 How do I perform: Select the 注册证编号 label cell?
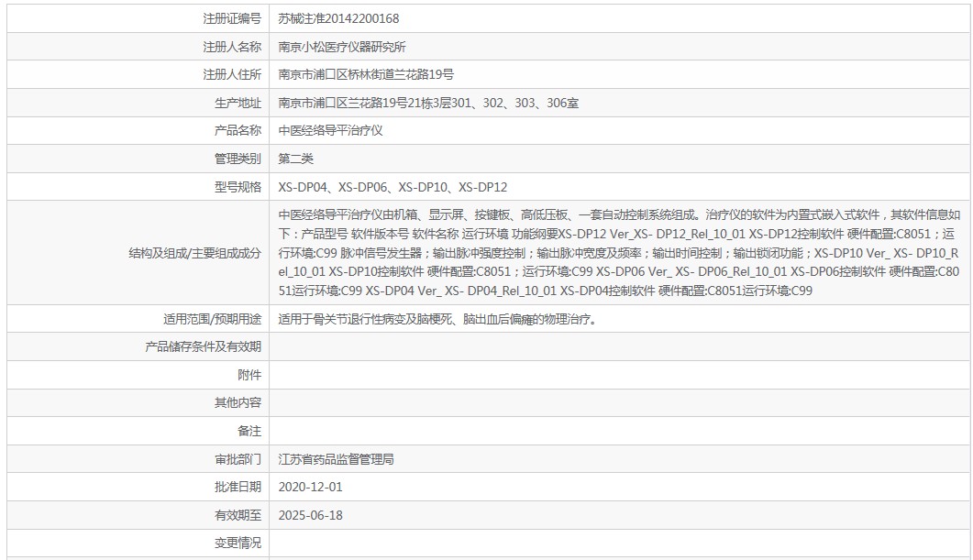point(138,18)
